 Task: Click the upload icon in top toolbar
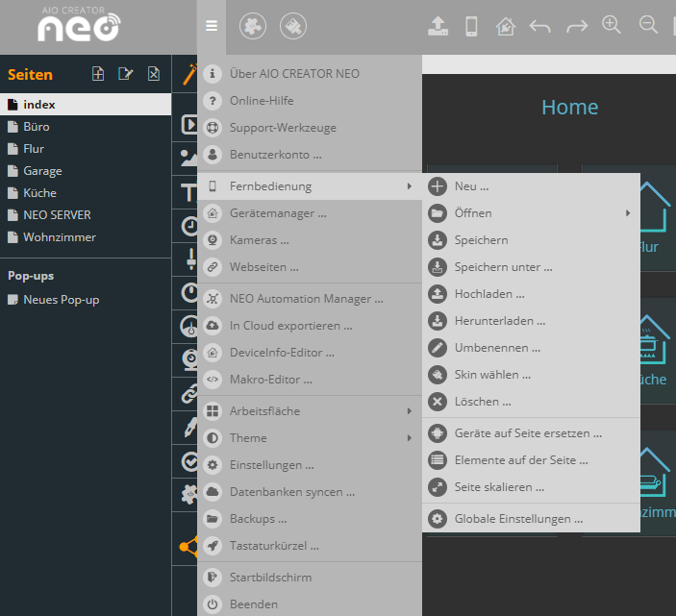point(438,27)
